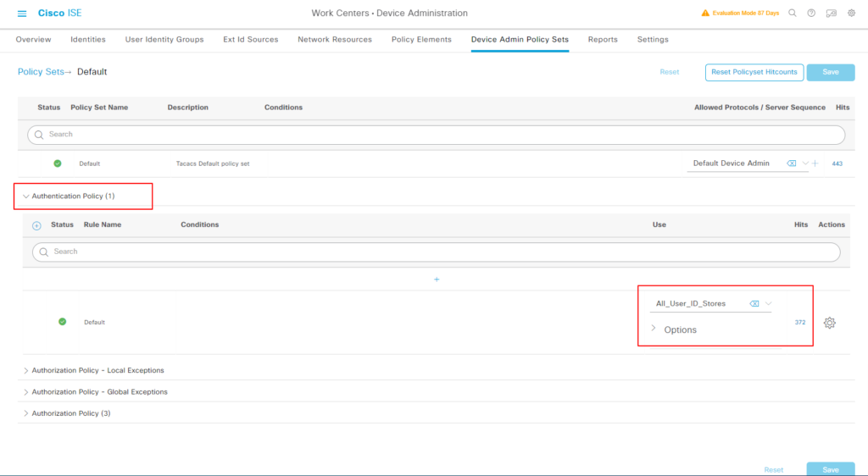
Task: Clear the Default Device Admin selection
Action: 791,163
